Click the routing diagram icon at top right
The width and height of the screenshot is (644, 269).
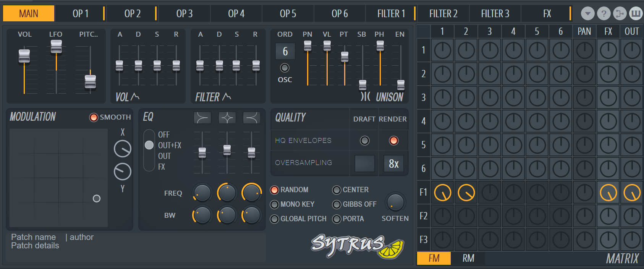coord(620,14)
